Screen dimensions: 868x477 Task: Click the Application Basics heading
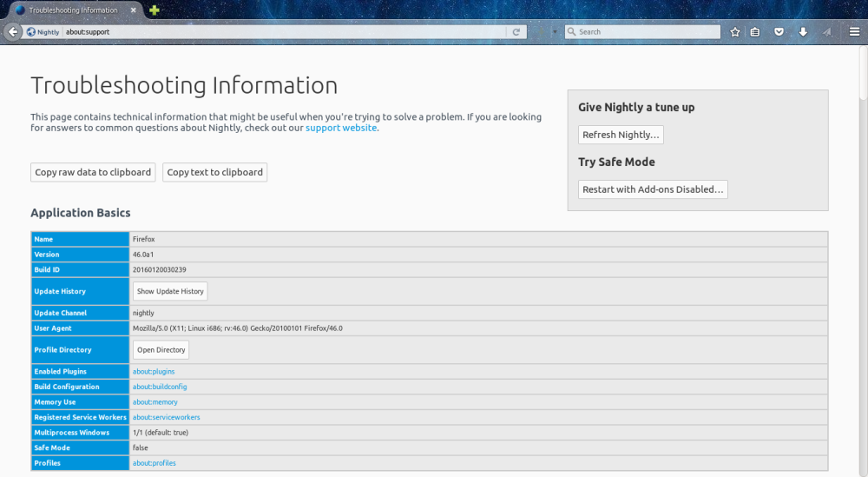[80, 213]
